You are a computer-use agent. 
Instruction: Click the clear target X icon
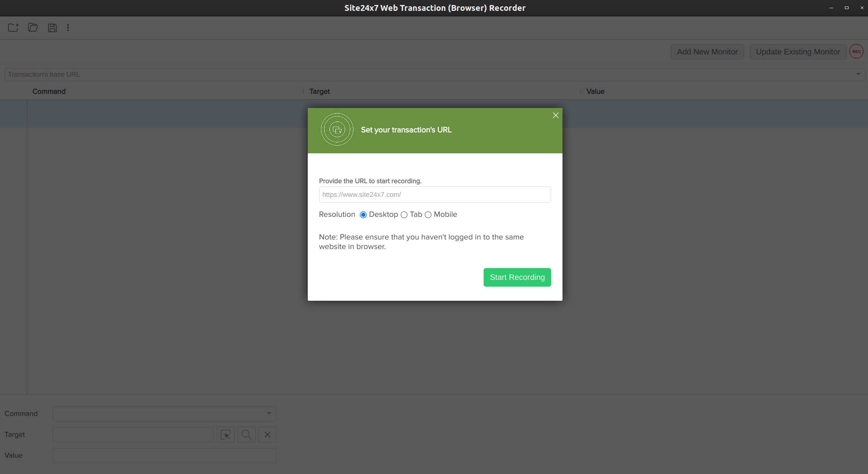point(267,435)
